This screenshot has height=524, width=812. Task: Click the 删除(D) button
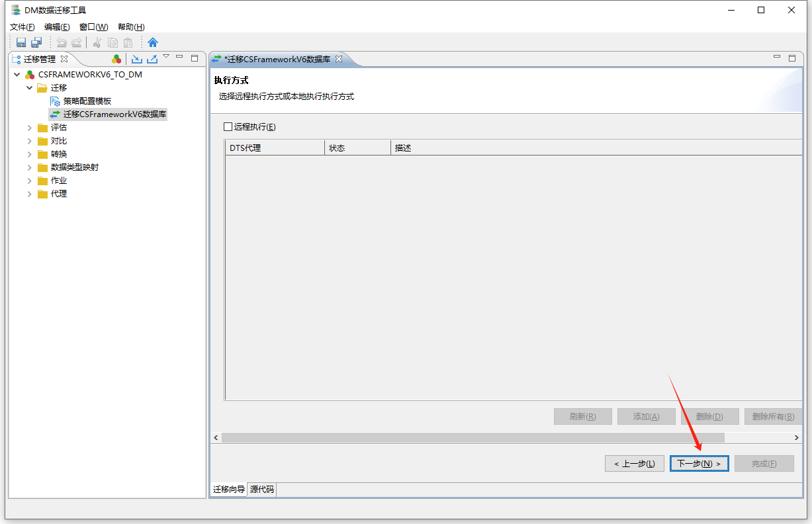point(710,417)
